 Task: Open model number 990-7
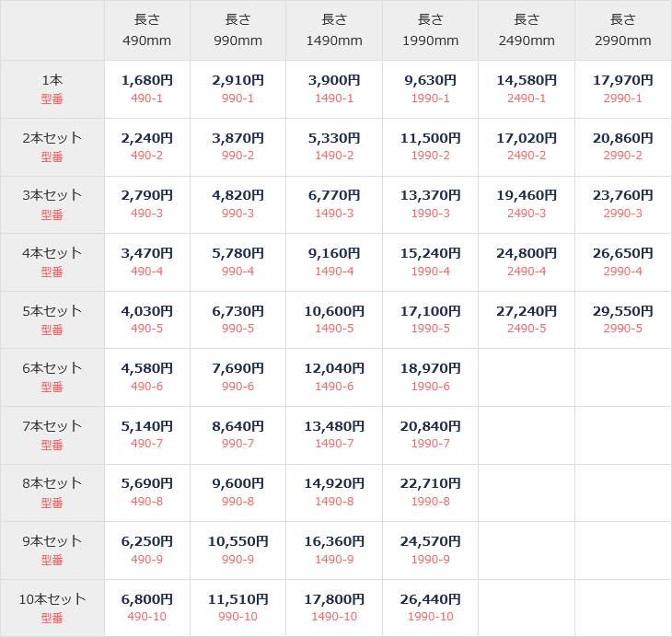238,444
